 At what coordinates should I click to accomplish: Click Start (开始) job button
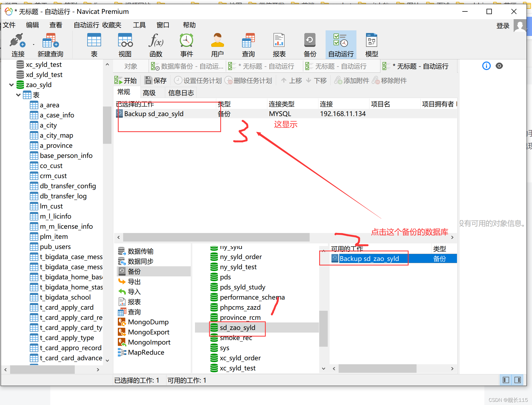[126, 80]
